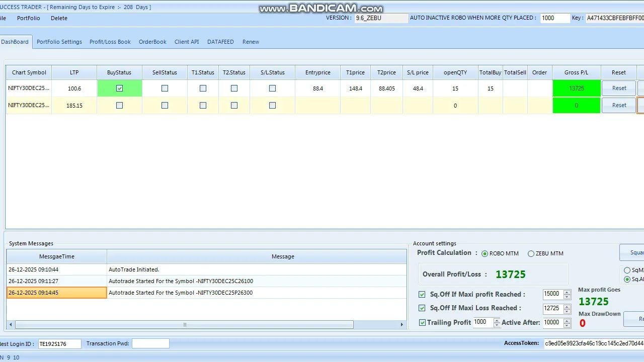Increase the Trailing Profit value 1000

[497, 320]
